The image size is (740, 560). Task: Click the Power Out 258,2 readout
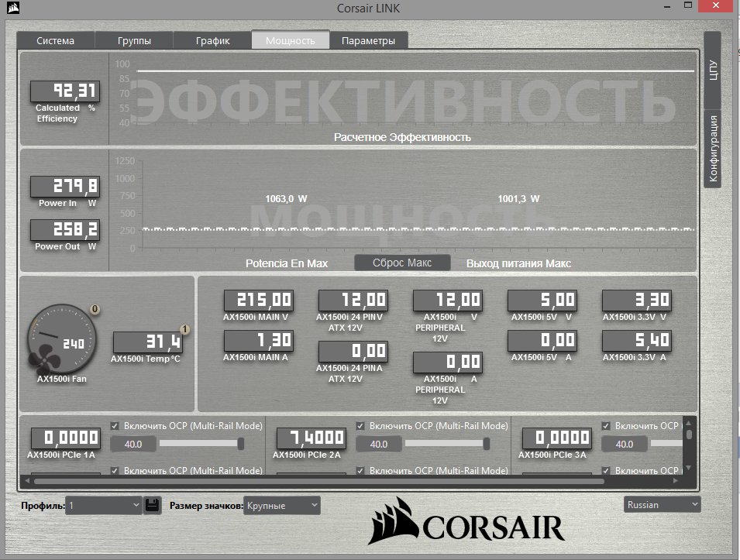point(65,230)
